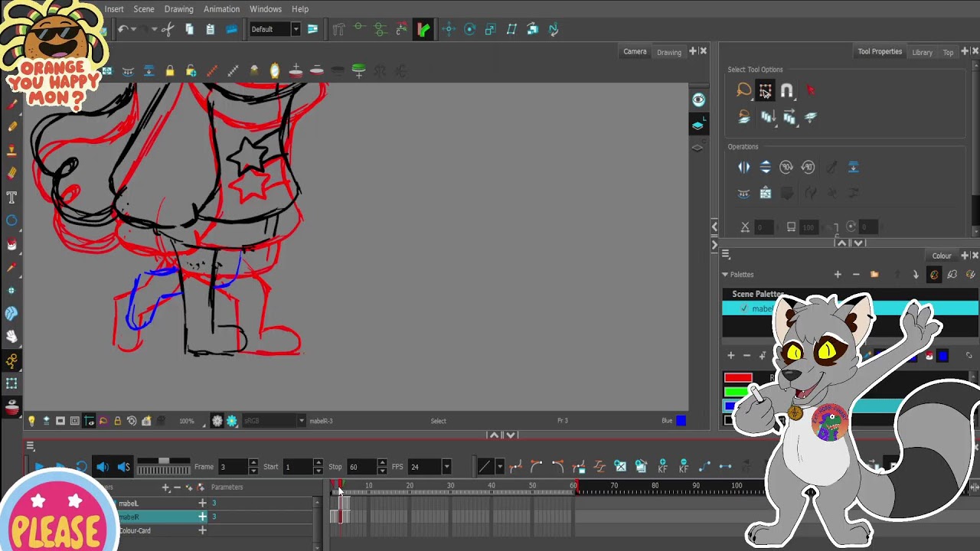Viewport: 980px width, 551px height.
Task: Select the Colour-Card layer
Action: 135,530
